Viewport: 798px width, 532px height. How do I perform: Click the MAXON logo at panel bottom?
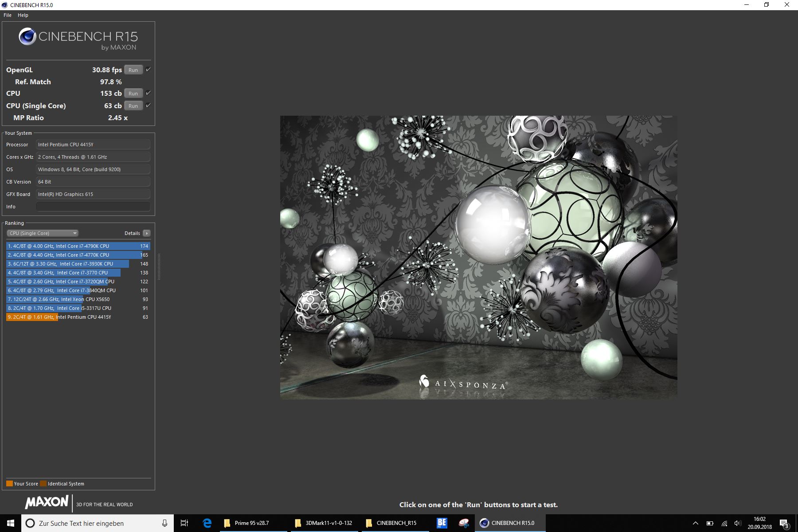pyautogui.click(x=47, y=502)
